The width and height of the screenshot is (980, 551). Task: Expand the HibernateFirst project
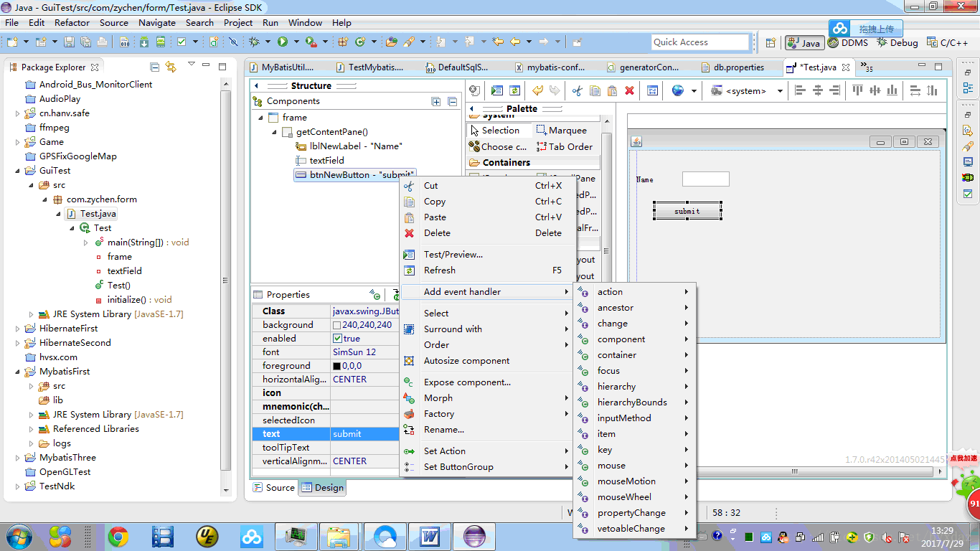(18, 329)
